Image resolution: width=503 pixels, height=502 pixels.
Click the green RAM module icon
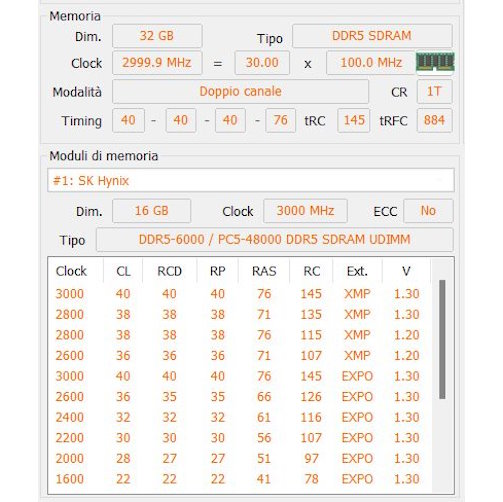435,62
